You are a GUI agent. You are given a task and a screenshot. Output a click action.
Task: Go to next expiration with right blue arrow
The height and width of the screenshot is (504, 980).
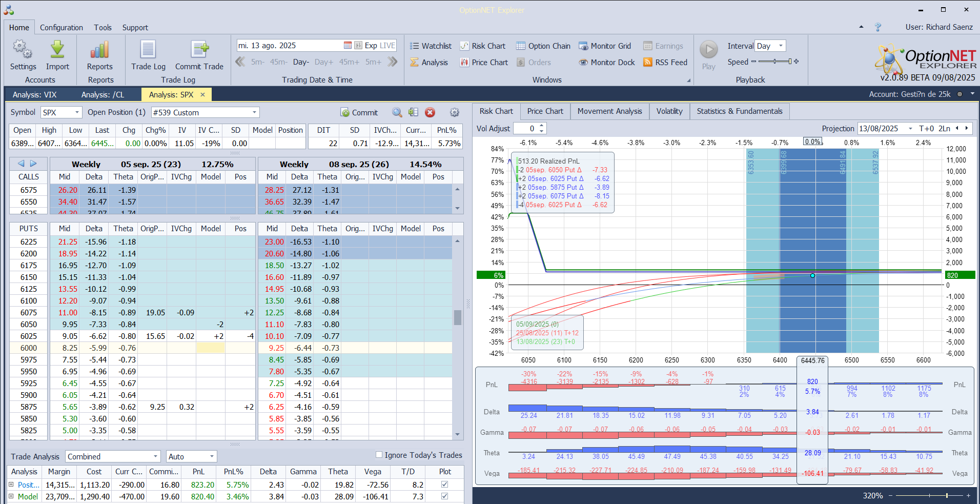[33, 164]
